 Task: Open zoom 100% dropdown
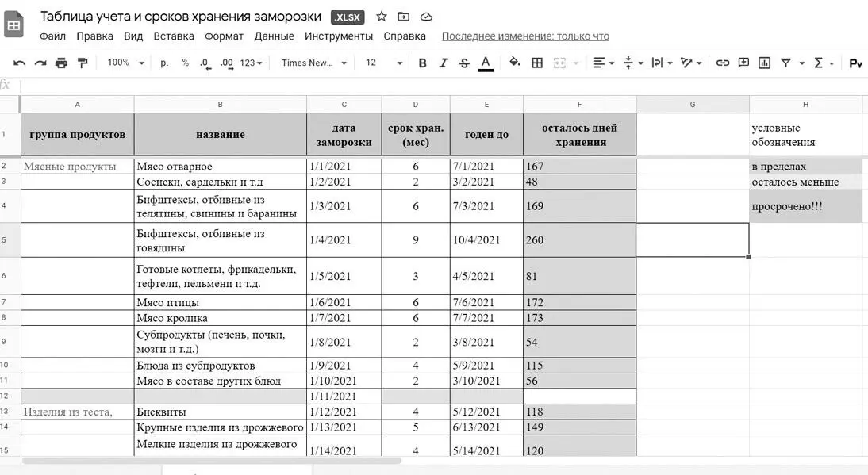125,63
